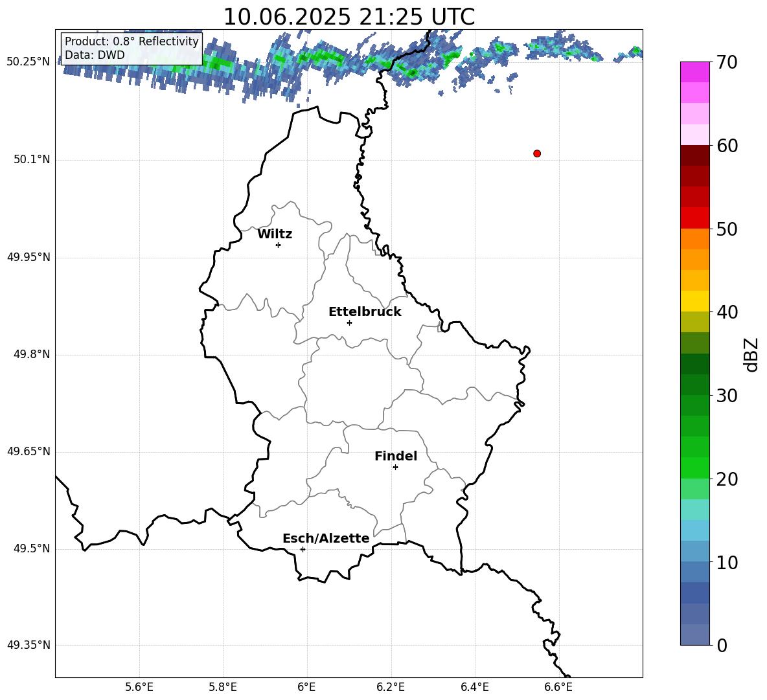Click the 49.8°N latitude label
The image size is (767, 700).
point(32,354)
